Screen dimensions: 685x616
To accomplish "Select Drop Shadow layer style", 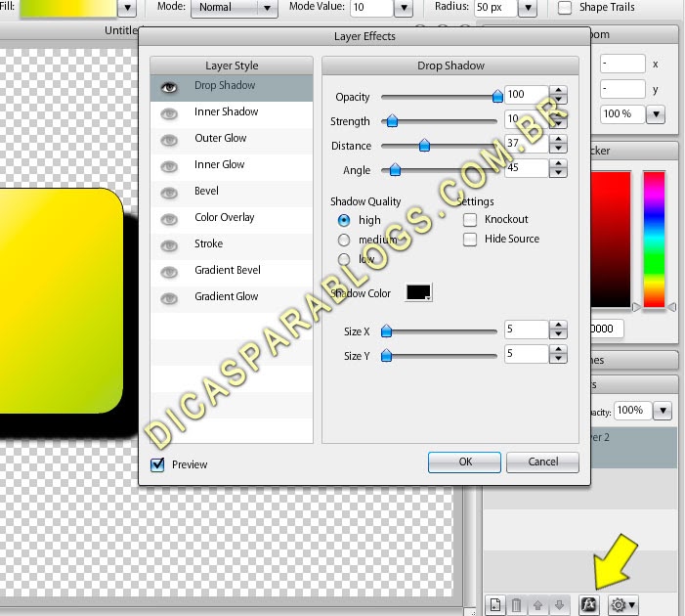I will coord(232,88).
